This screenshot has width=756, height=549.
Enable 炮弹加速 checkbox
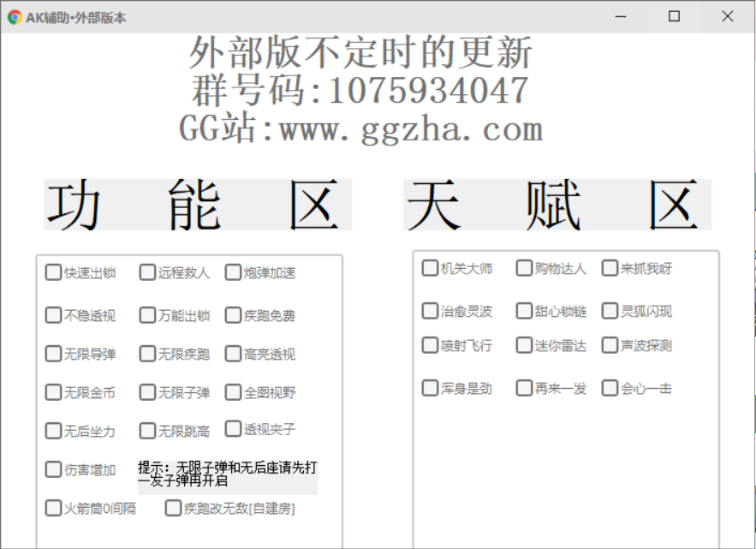point(233,272)
